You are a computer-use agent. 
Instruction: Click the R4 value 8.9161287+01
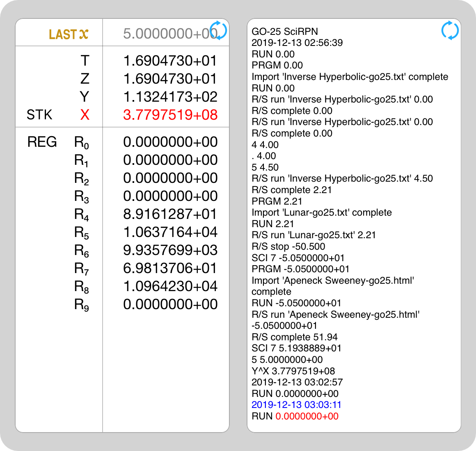coord(170,214)
